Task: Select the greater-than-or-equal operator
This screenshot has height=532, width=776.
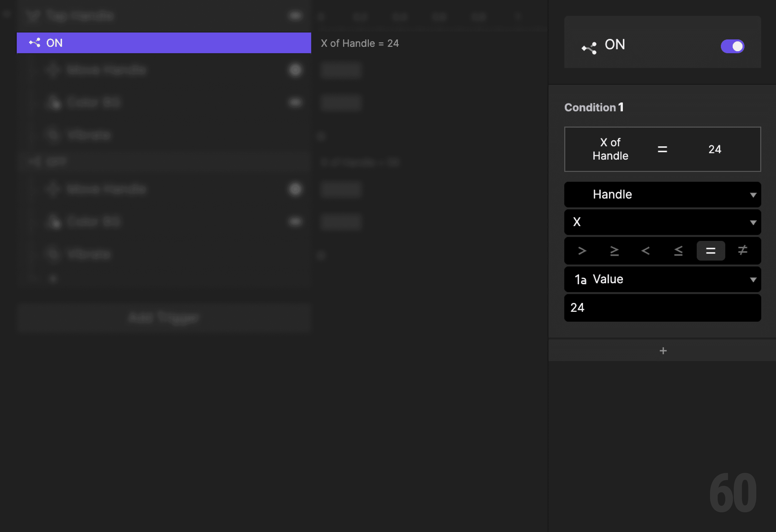Action: pyautogui.click(x=614, y=251)
